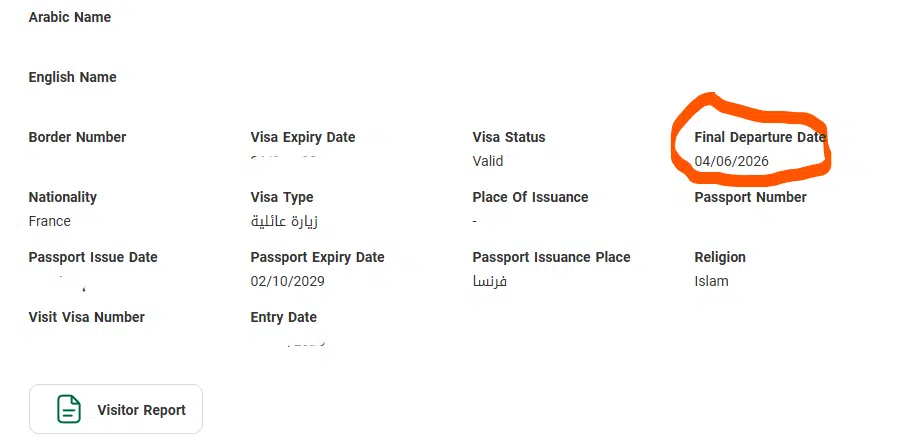Select the Valid visa status value

[x=488, y=161]
